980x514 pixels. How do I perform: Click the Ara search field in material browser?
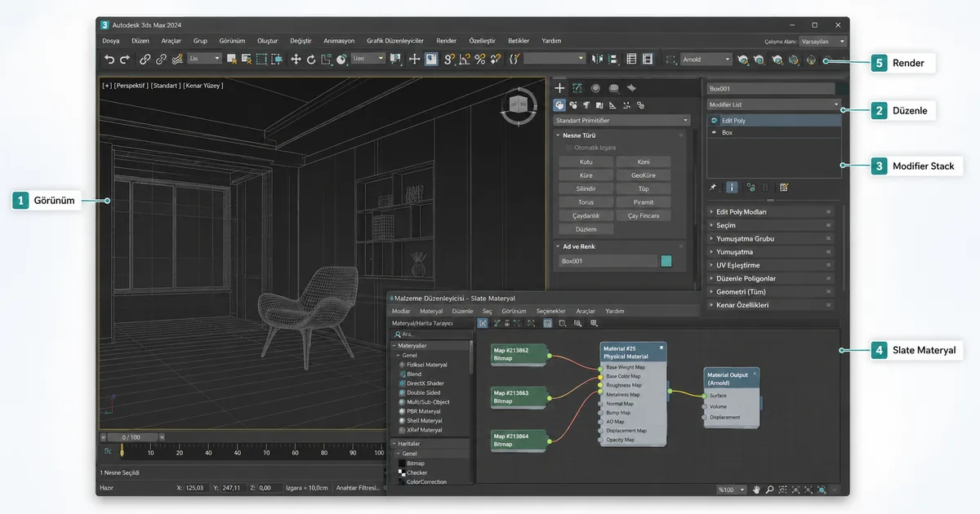pos(432,334)
